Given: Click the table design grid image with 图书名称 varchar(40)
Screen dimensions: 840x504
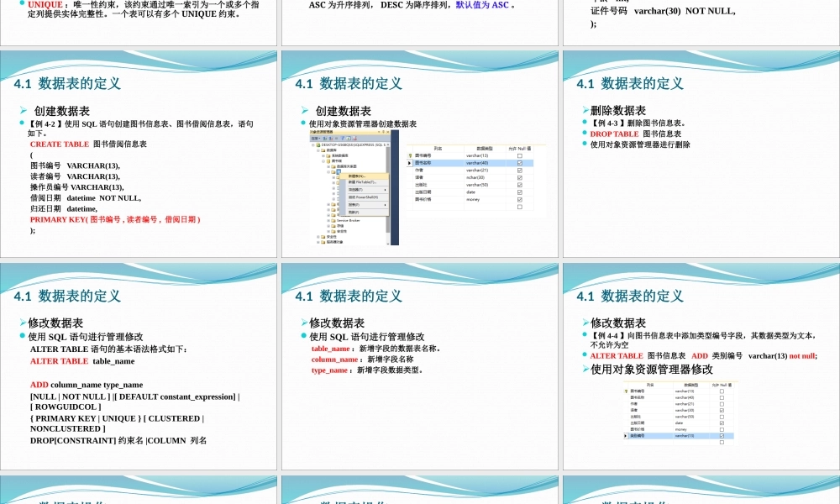Looking at the screenshot, I should pos(476,178).
